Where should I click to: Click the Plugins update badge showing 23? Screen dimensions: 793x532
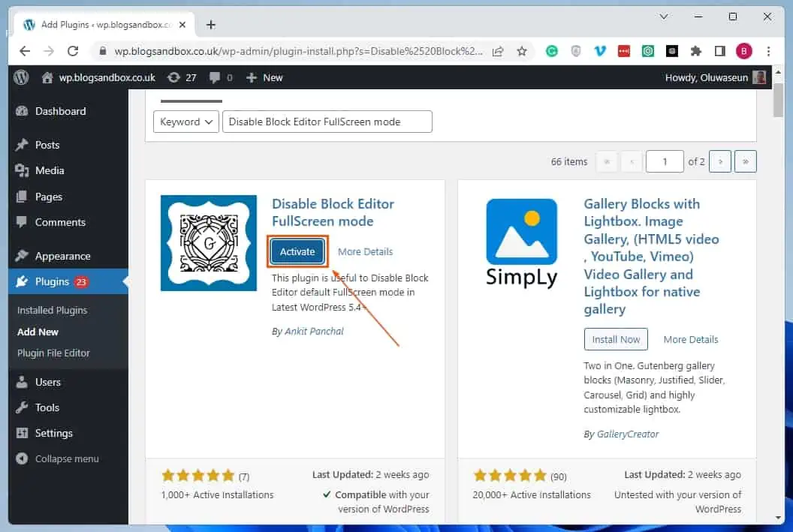coord(81,282)
